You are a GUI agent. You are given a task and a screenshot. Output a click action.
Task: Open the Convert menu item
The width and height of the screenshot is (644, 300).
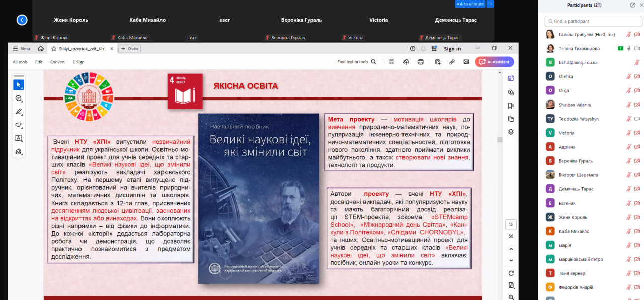[x=57, y=62]
